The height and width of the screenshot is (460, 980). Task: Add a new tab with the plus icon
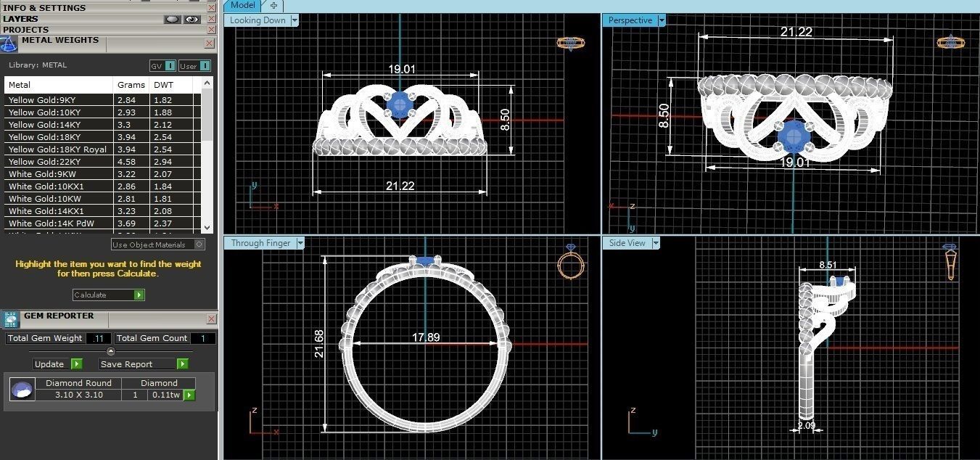tap(273, 6)
